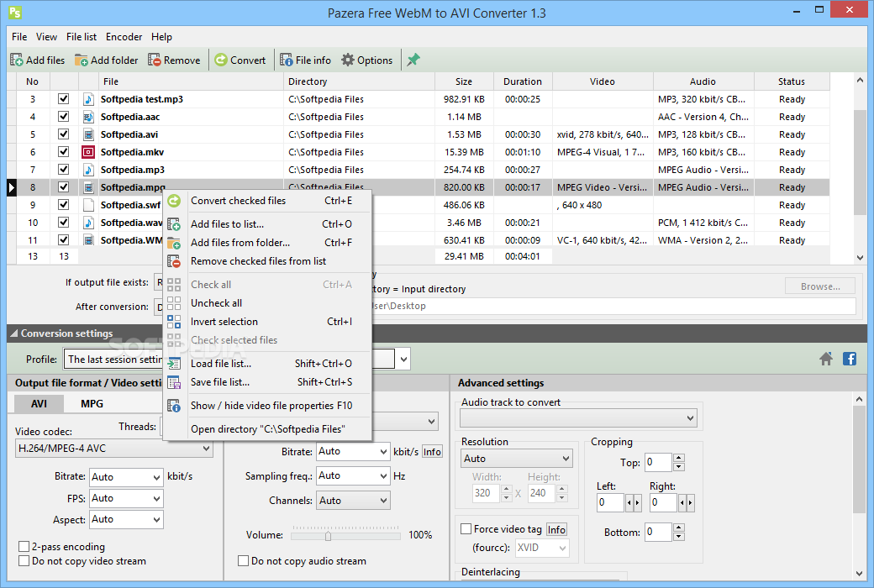Image resolution: width=874 pixels, height=588 pixels.
Task: Click the Browse... button
Action: pyautogui.click(x=820, y=286)
